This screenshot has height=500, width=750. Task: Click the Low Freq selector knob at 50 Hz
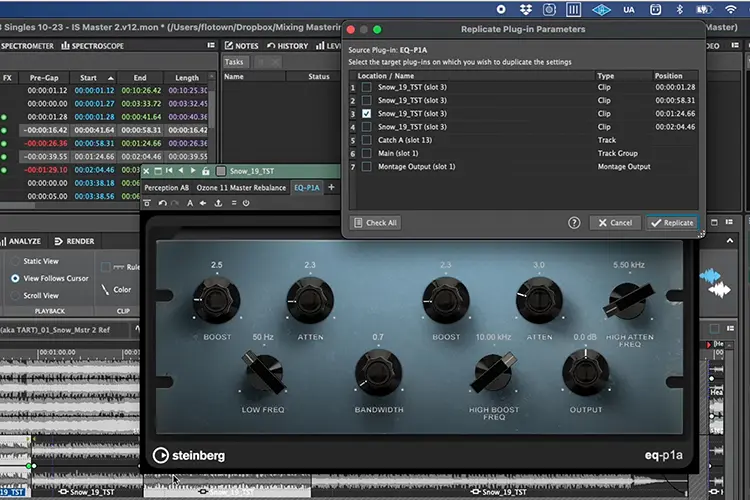(263, 372)
